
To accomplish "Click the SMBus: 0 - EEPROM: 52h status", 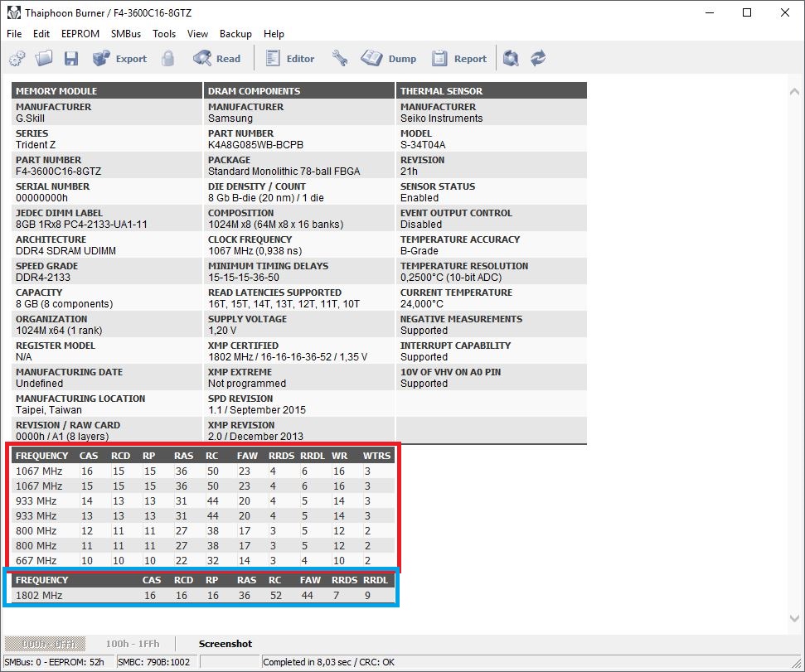I will (x=55, y=662).
